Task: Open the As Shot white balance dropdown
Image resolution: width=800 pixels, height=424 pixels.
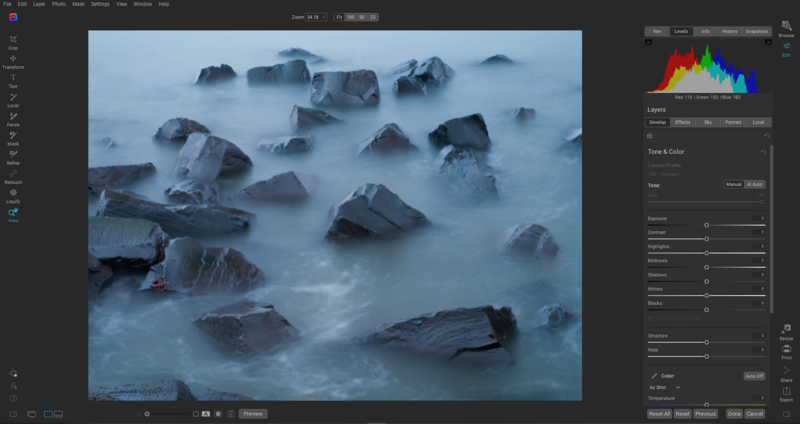Action: pos(664,387)
